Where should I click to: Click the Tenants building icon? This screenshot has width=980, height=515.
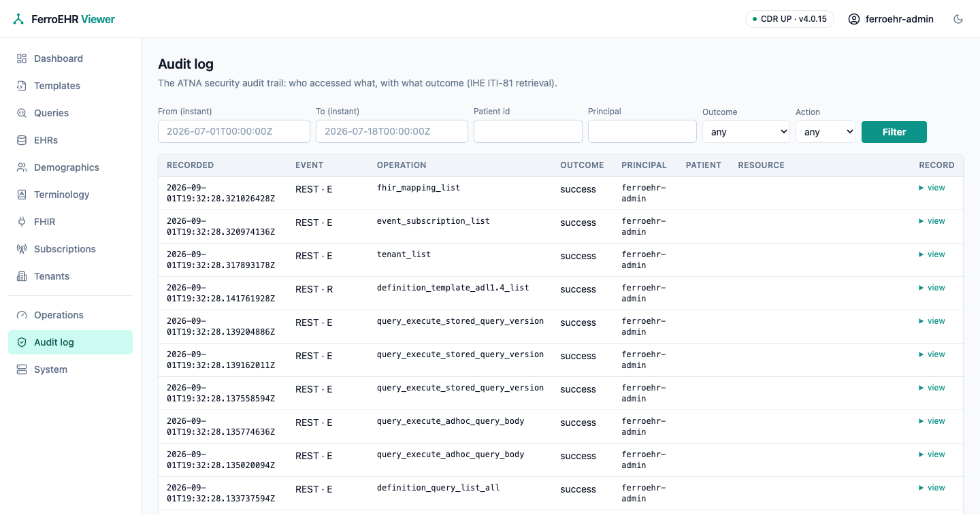tap(22, 276)
